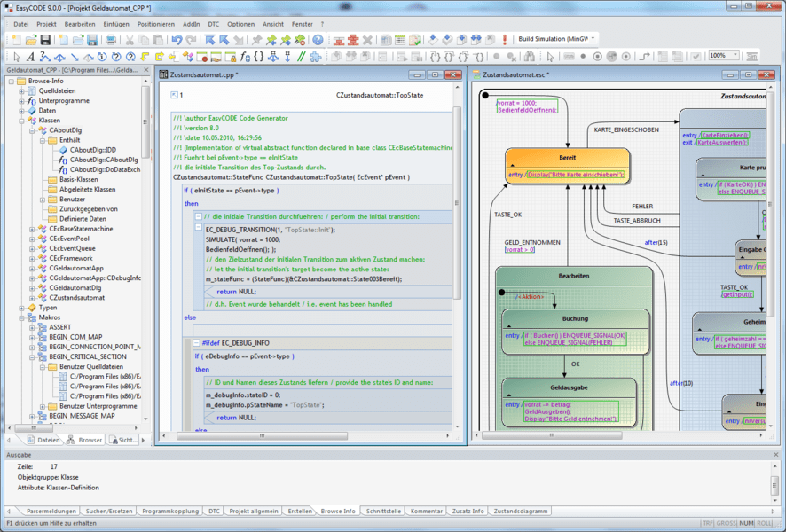Switch to the Zustandsdiagramm tab at the bottom
The width and height of the screenshot is (786, 532).
tap(522, 511)
